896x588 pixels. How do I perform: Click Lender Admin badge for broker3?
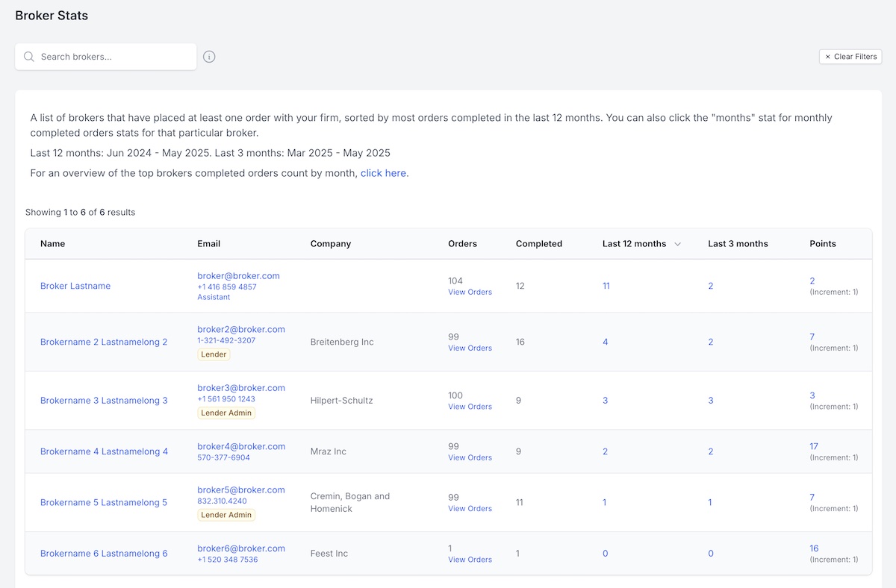[226, 413]
